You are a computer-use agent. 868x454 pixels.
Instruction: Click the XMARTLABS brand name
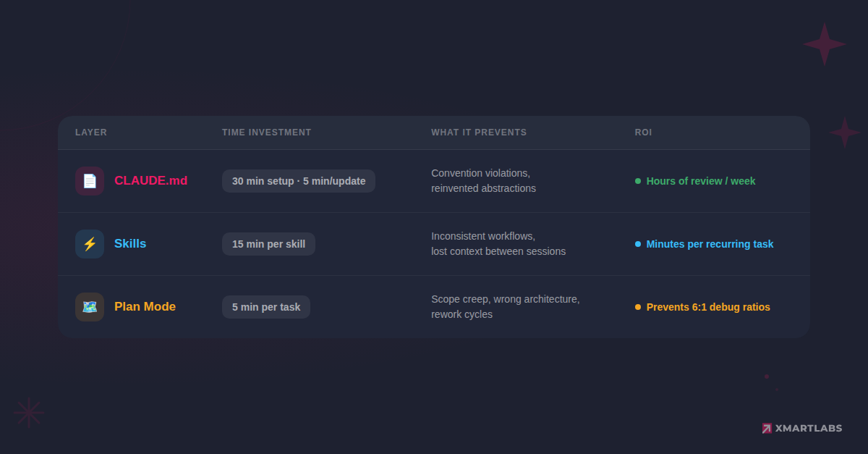809,428
